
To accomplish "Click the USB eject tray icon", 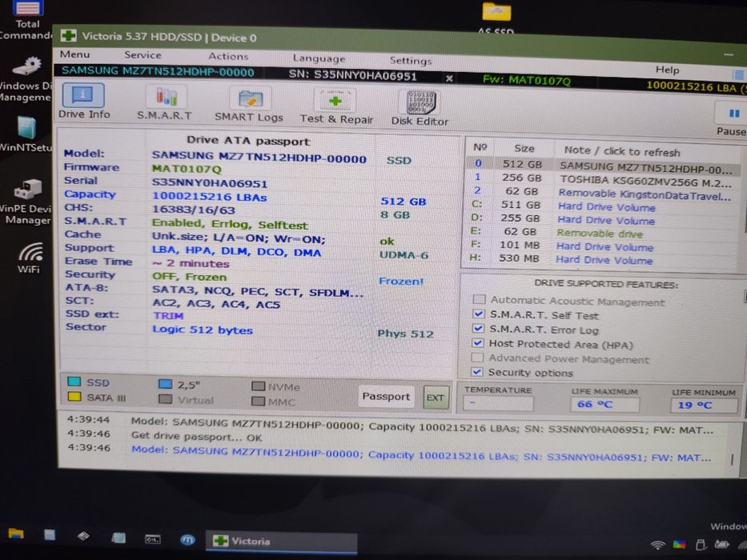I will [701, 544].
